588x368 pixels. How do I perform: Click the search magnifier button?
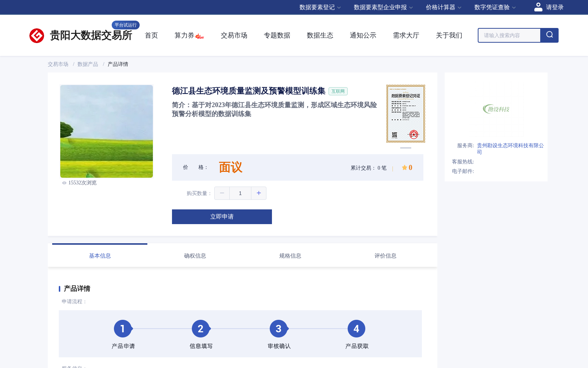[x=549, y=35]
